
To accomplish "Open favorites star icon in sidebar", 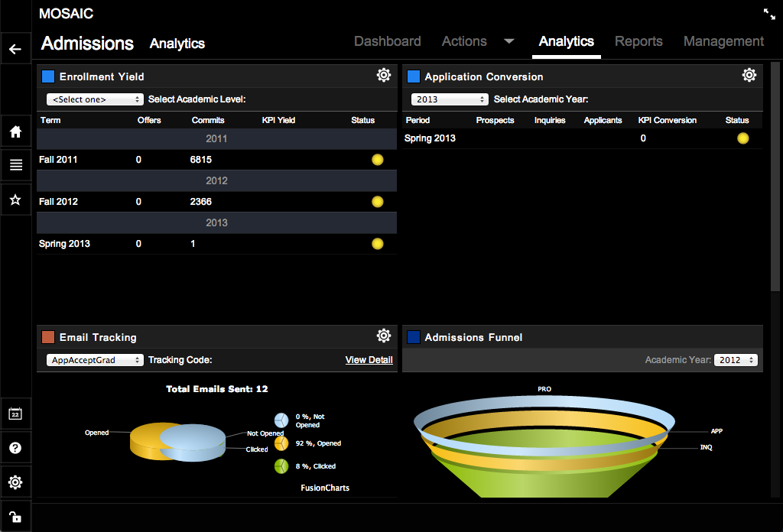I will pos(15,199).
